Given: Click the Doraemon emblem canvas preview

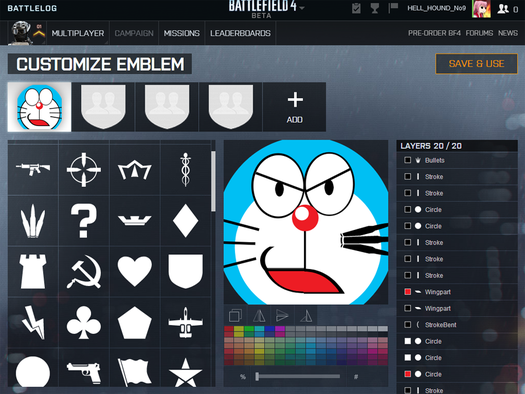Looking at the screenshot, I should pos(306,222).
